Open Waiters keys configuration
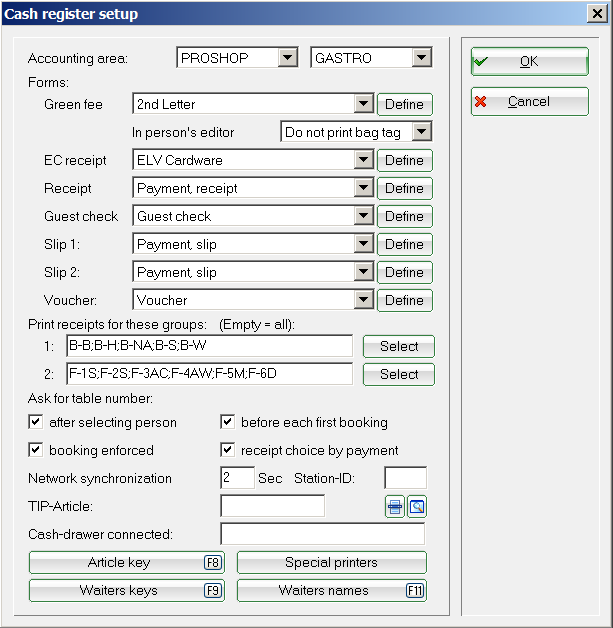Screen dimensions: 613x628 pyautogui.click(x=127, y=591)
